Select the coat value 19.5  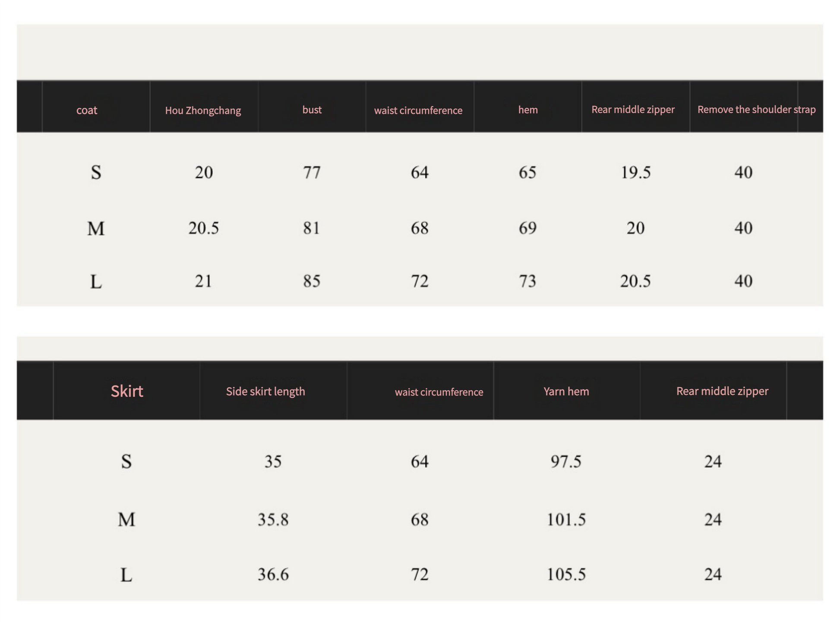point(635,172)
